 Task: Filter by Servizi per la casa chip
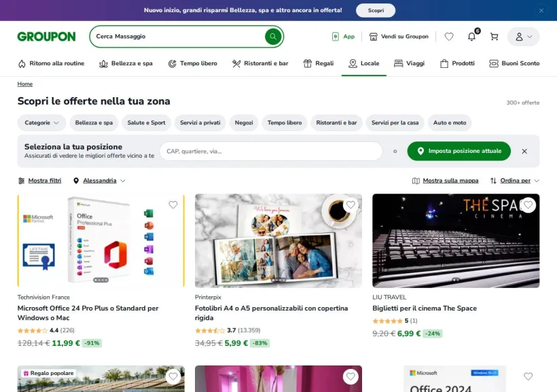click(x=395, y=122)
